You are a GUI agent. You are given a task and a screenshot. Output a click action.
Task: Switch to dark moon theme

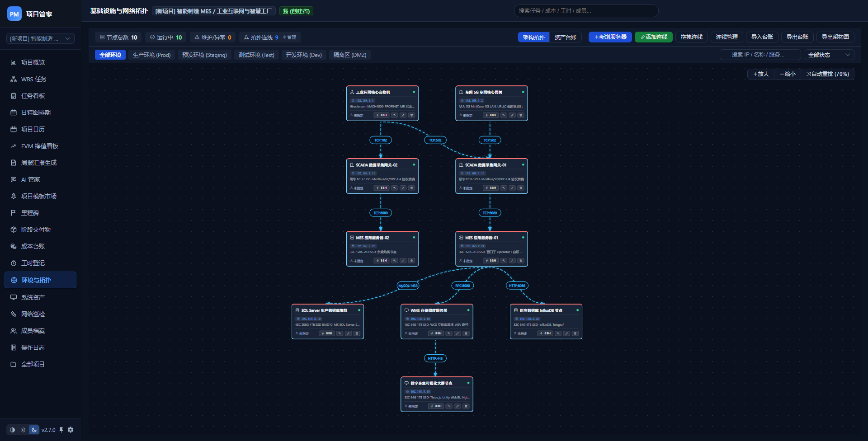[x=34, y=430]
